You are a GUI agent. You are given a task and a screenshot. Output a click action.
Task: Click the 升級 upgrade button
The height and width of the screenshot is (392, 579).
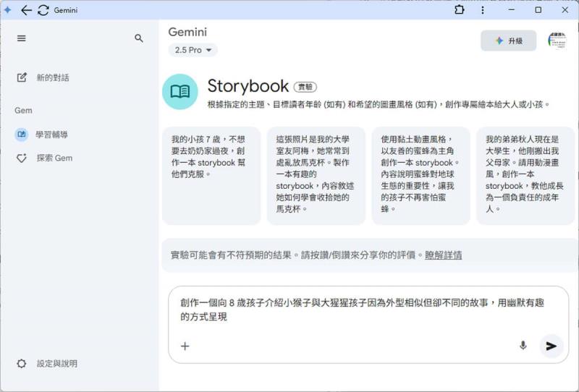tap(508, 41)
